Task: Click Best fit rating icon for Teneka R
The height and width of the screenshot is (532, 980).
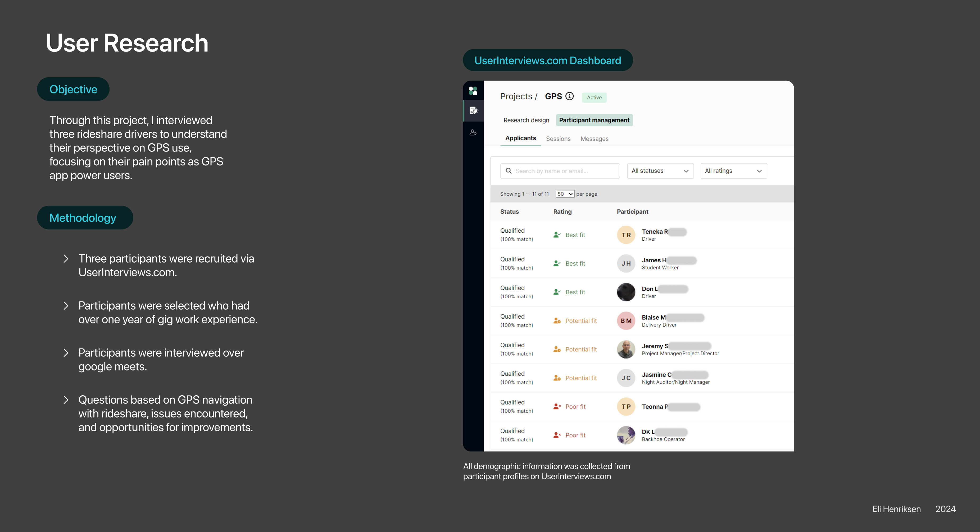Action: pos(557,235)
